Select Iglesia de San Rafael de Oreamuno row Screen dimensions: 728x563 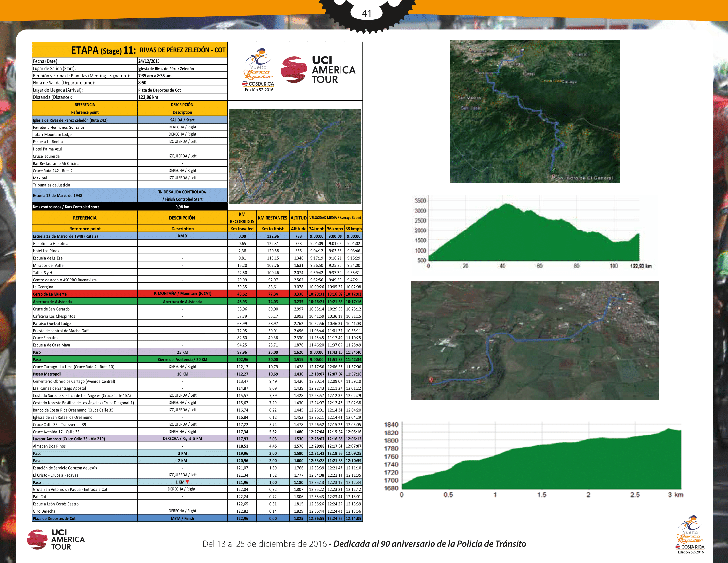click(197, 417)
